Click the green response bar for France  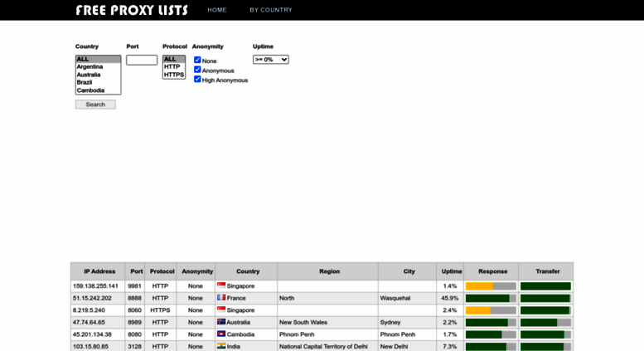[x=487, y=299]
